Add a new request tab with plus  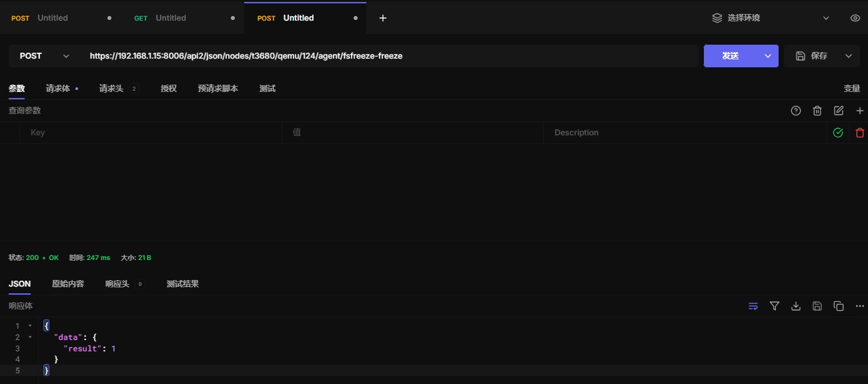tap(382, 18)
